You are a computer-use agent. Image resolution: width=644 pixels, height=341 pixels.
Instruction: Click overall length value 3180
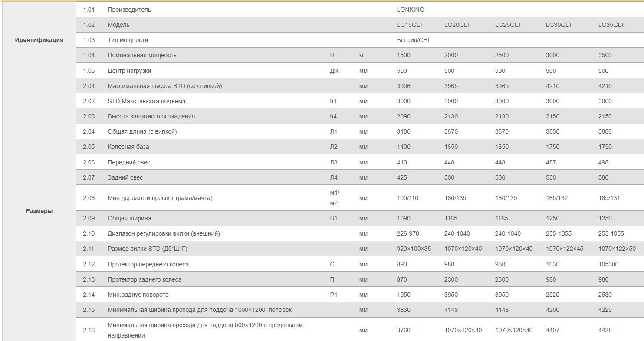(x=404, y=131)
